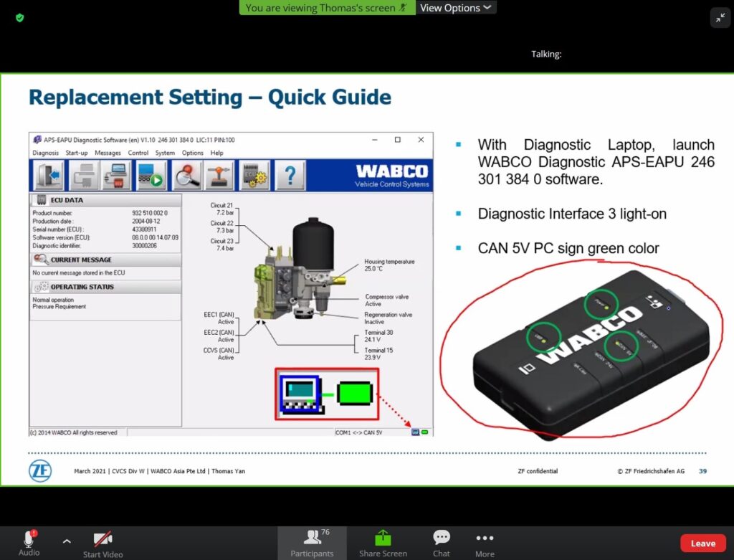Click the 'Terminal 30 24.1 V' reading

(378, 336)
